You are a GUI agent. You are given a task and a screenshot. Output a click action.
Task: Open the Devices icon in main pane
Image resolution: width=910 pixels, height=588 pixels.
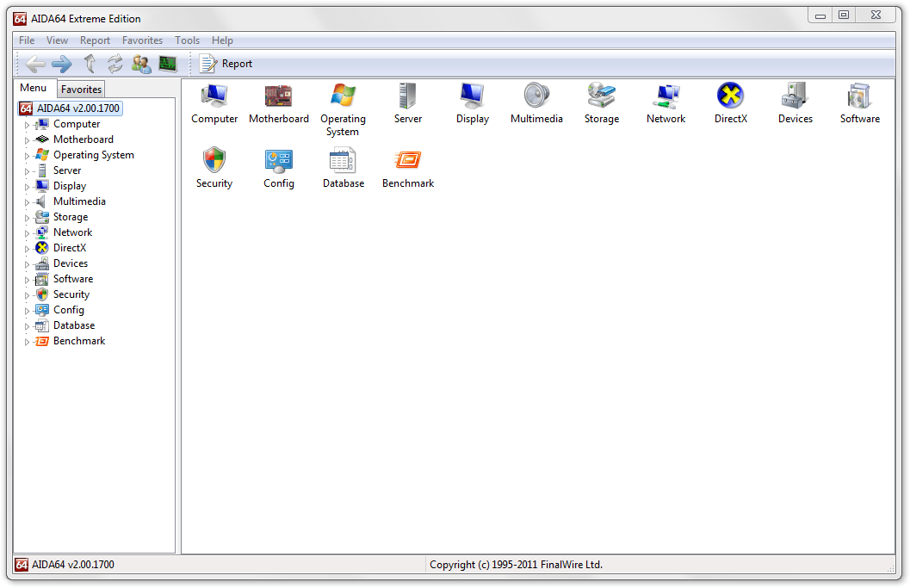tap(795, 96)
